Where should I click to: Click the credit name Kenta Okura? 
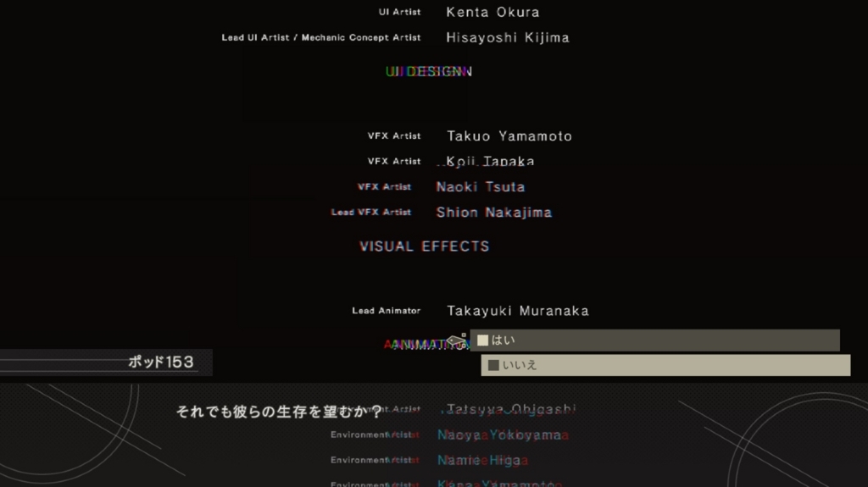pyautogui.click(x=492, y=12)
